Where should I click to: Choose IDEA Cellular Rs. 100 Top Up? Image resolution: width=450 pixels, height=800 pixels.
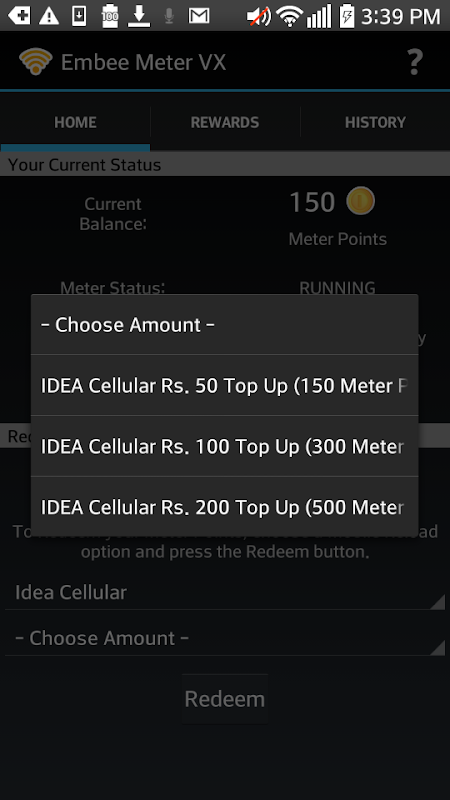[224, 446]
